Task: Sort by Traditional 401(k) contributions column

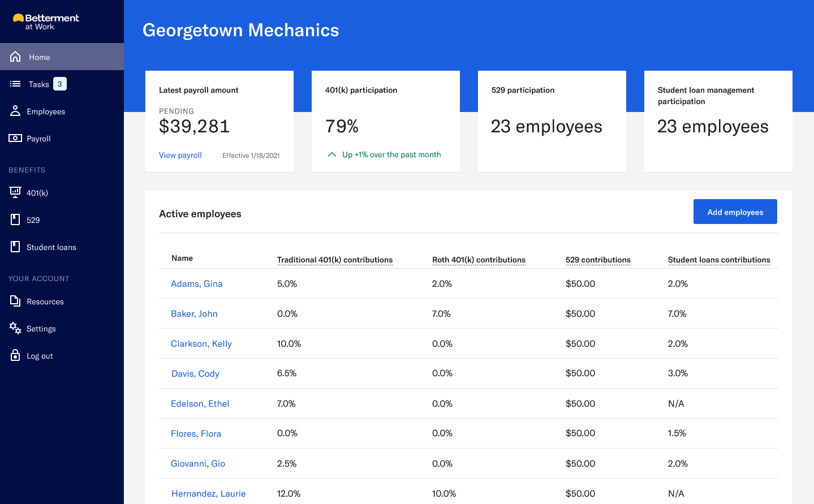Action: [x=334, y=260]
